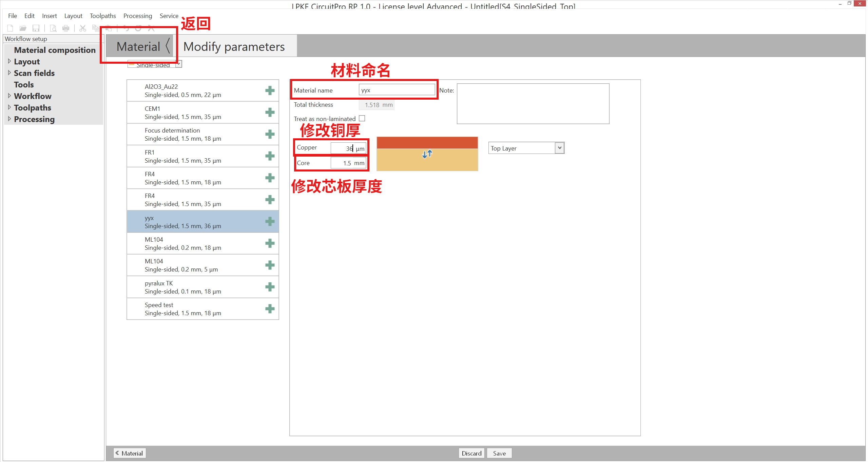Screen dimensions: 868x462
Task: Toggle Treat as non-laminated checkbox
Action: (x=362, y=118)
